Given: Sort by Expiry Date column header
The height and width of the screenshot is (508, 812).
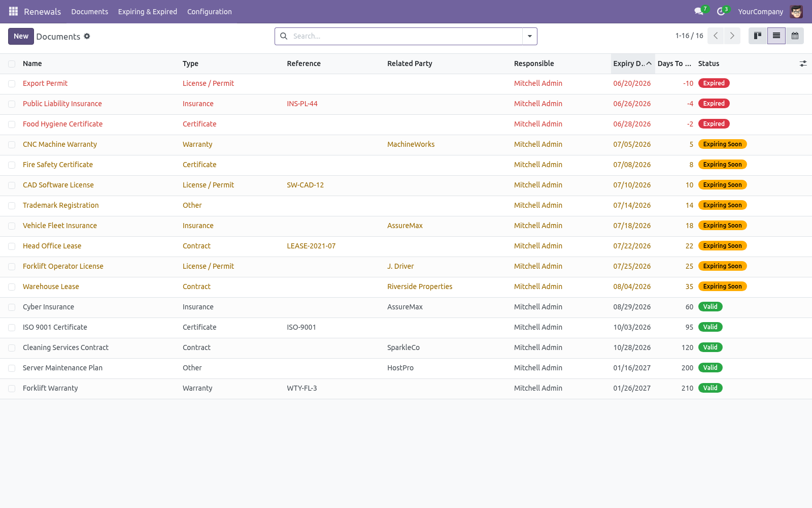Looking at the screenshot, I should tap(632, 63).
